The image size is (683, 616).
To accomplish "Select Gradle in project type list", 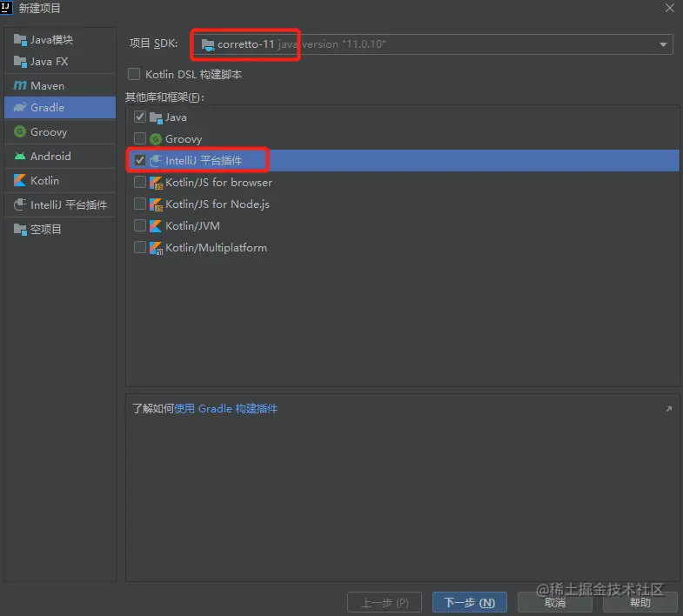I will [60, 107].
